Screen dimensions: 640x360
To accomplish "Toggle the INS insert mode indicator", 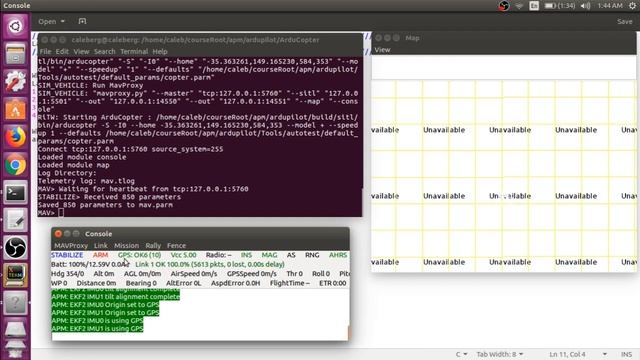I will click(x=627, y=354).
